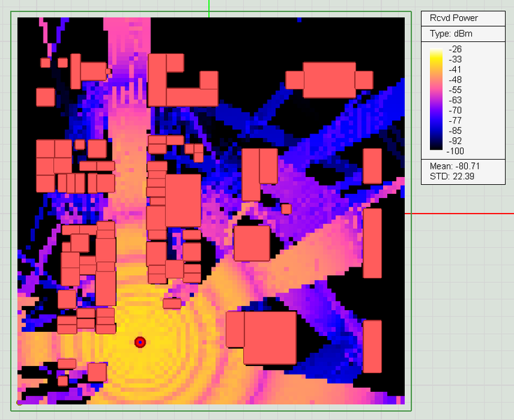
Task: Select the wide building at top right
Action: pyautogui.click(x=329, y=80)
